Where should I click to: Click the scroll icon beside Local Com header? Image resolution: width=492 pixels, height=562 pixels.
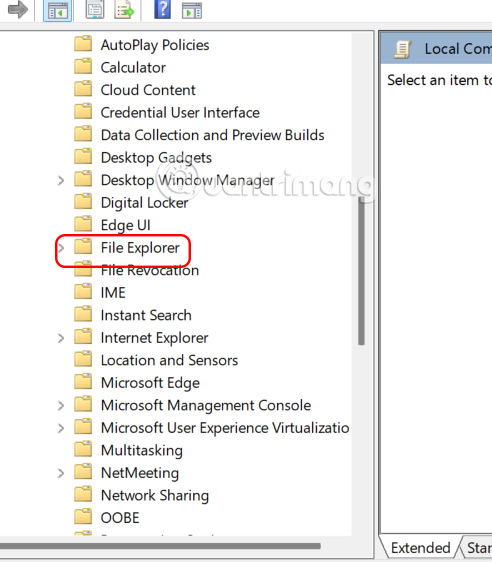(x=403, y=49)
